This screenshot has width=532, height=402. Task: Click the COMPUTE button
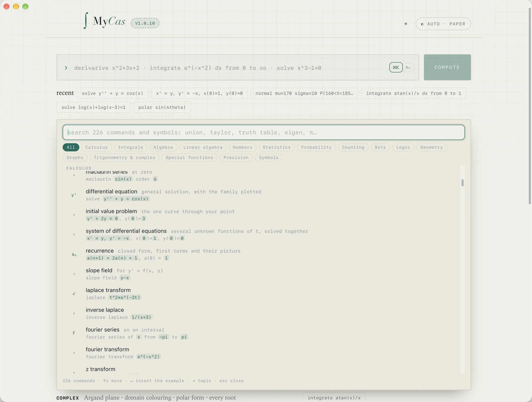pyautogui.click(x=447, y=67)
